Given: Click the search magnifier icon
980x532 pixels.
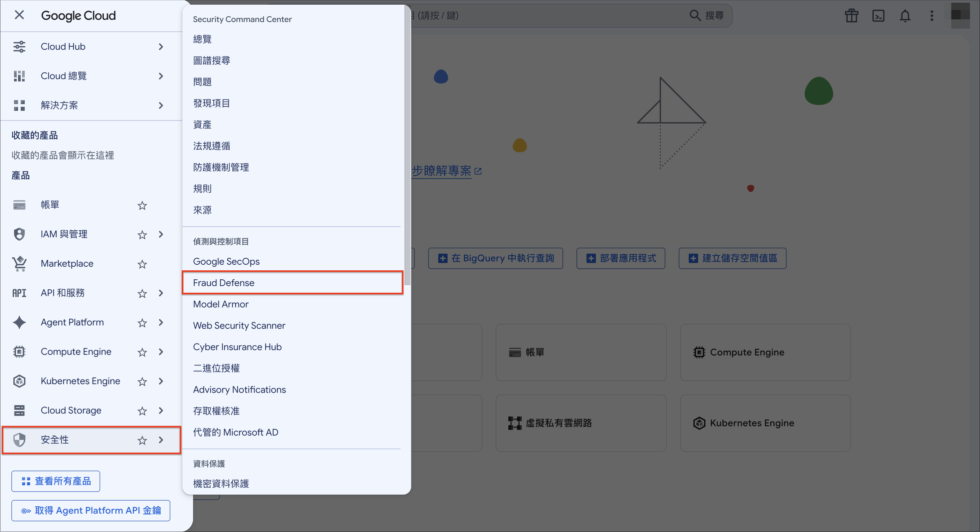Looking at the screenshot, I should coord(695,15).
